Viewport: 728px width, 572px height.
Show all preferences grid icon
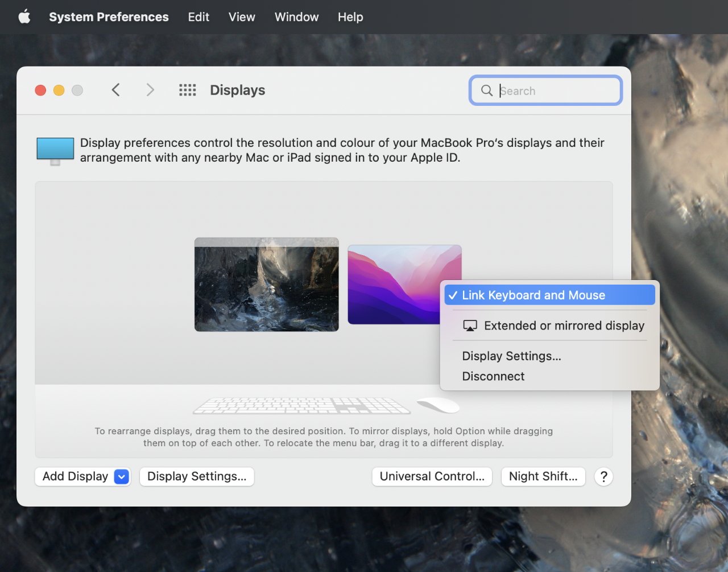click(188, 90)
